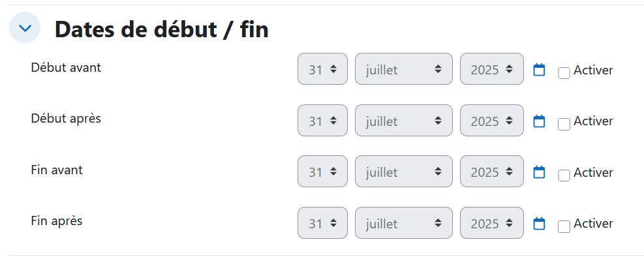Screen dimensions: 644x259
Task: Open 2025 year dropdown for Fin après
Action: coord(491,223)
